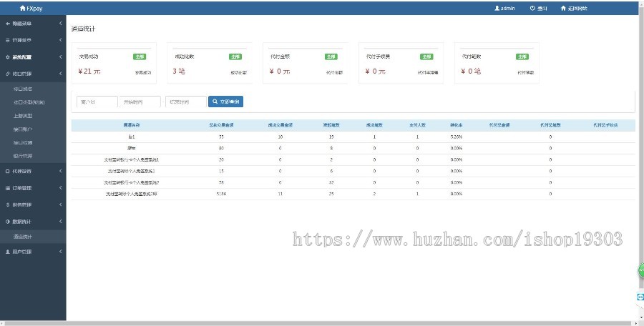Collapse the 接口管理 sidebar section chevron

click(60, 74)
